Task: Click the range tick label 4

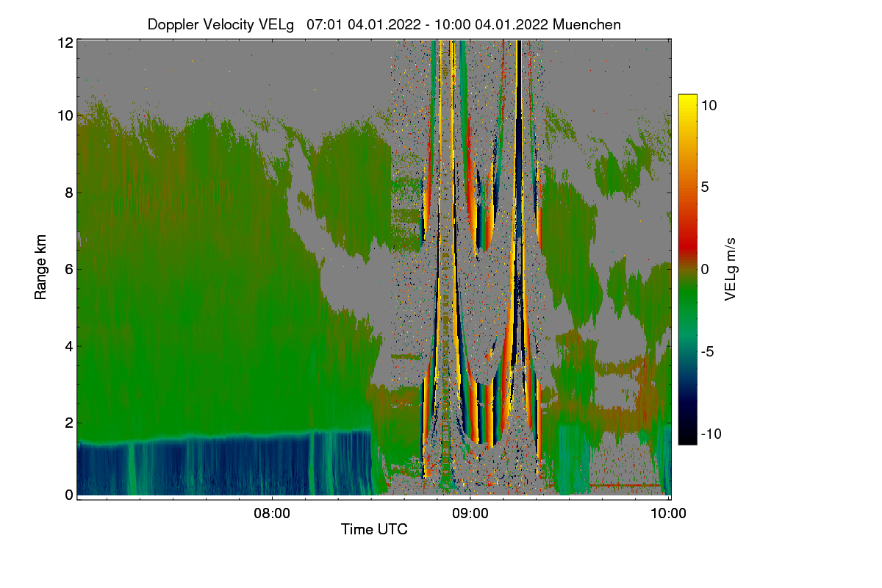Action: [69, 345]
